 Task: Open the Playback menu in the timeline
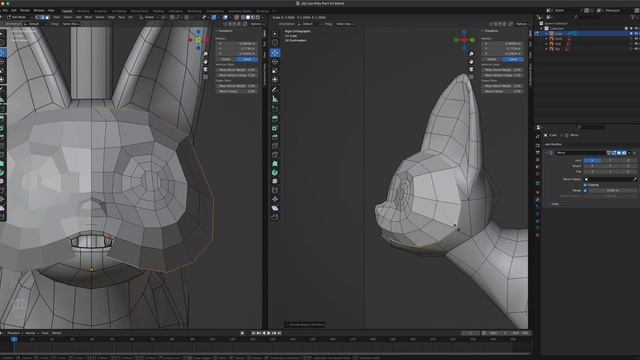click(14, 333)
